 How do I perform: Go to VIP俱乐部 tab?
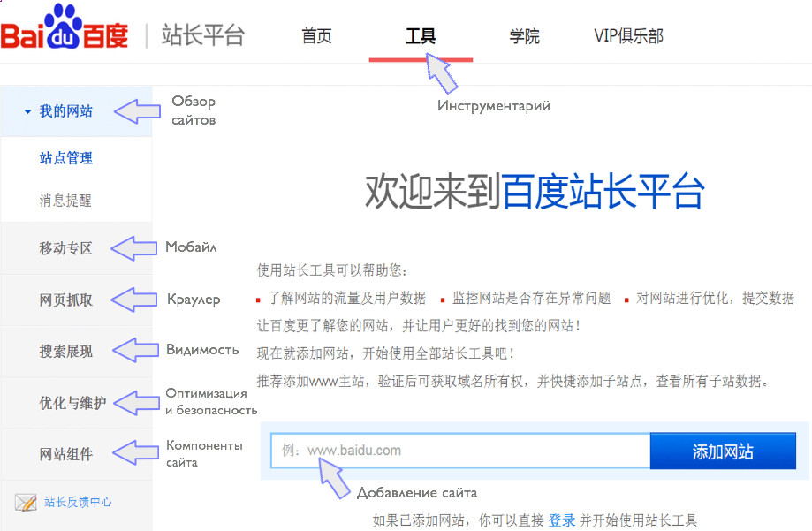click(628, 35)
